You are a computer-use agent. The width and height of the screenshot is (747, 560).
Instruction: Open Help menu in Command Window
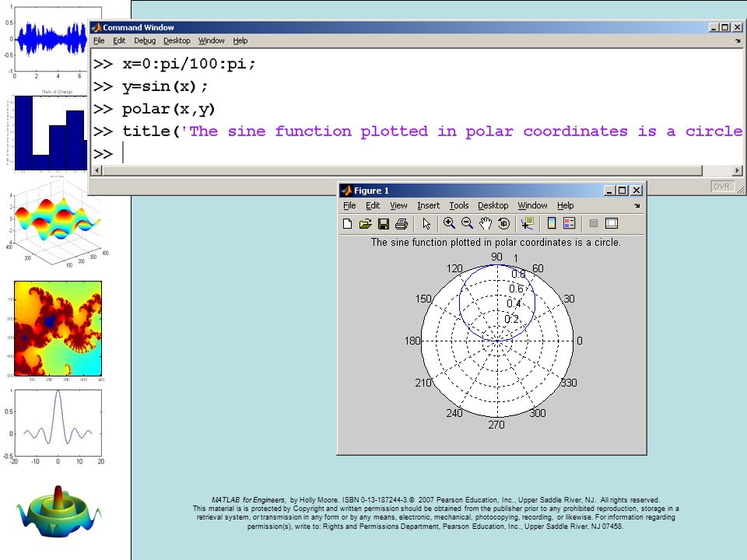point(240,40)
